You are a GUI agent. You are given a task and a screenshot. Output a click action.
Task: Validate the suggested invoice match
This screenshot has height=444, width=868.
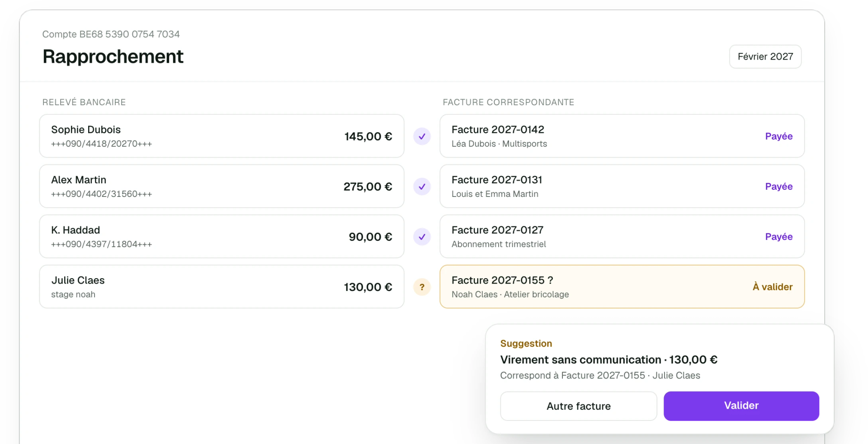point(741,406)
